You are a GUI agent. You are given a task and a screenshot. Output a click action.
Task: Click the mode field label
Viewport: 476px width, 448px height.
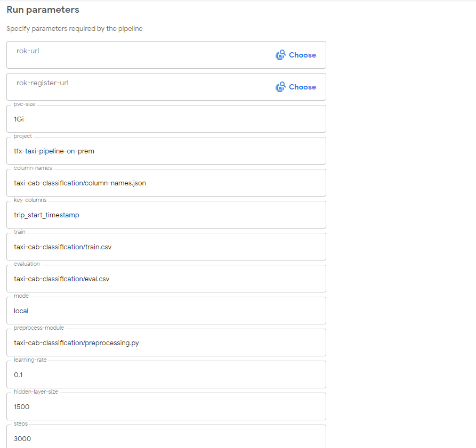21,296
